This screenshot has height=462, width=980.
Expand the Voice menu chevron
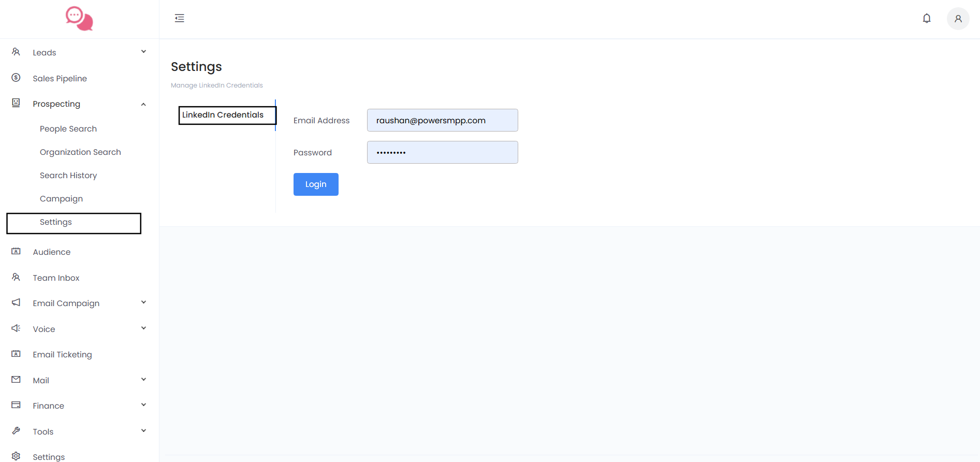click(143, 328)
